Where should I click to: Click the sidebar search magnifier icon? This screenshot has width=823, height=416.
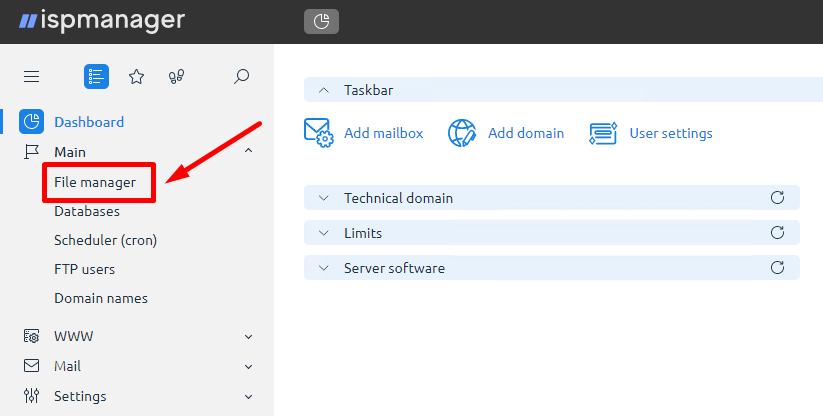[x=241, y=77]
